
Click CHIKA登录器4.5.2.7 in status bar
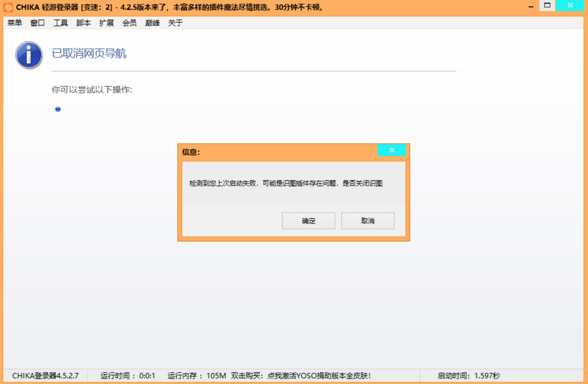pyautogui.click(x=45, y=376)
